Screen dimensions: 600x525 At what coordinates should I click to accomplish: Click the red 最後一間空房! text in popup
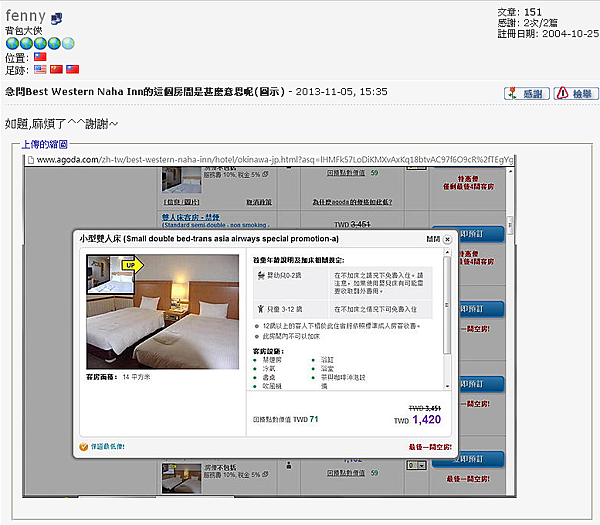coord(430,447)
